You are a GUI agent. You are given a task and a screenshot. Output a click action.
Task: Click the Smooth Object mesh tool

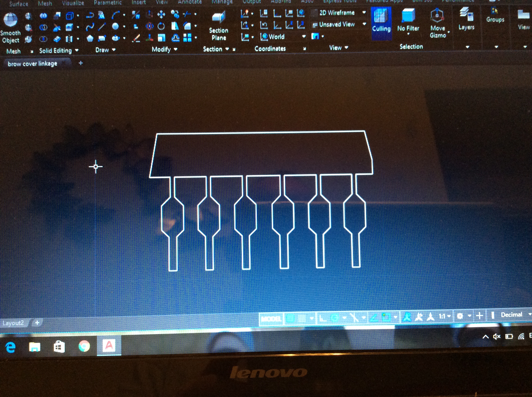click(10, 28)
